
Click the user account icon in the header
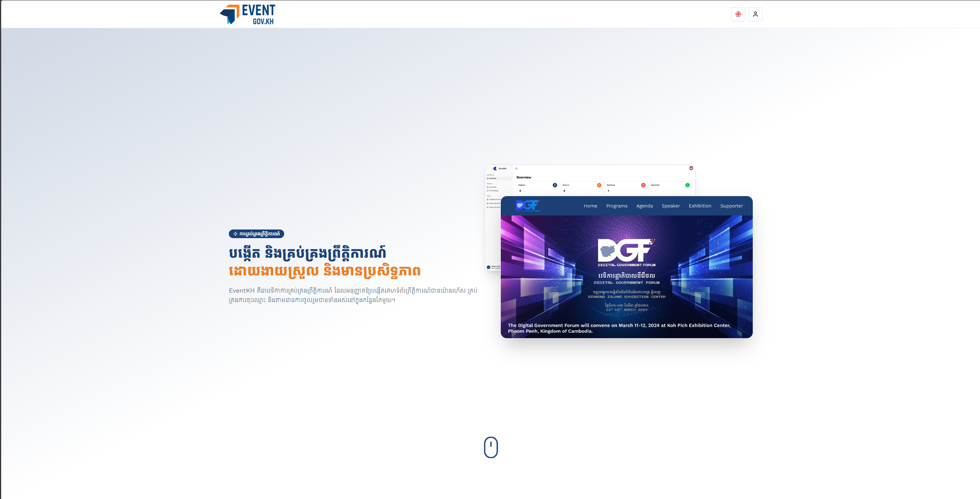click(756, 14)
